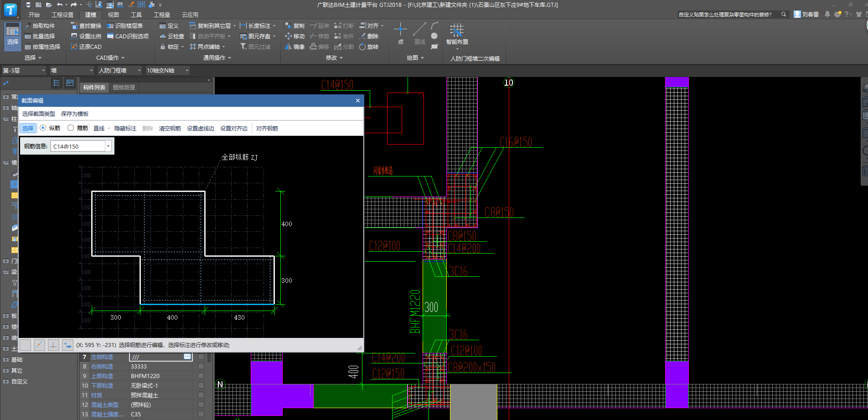Select the 镜像 mirror tool
The height and width of the screenshot is (420, 868).
pos(294,47)
